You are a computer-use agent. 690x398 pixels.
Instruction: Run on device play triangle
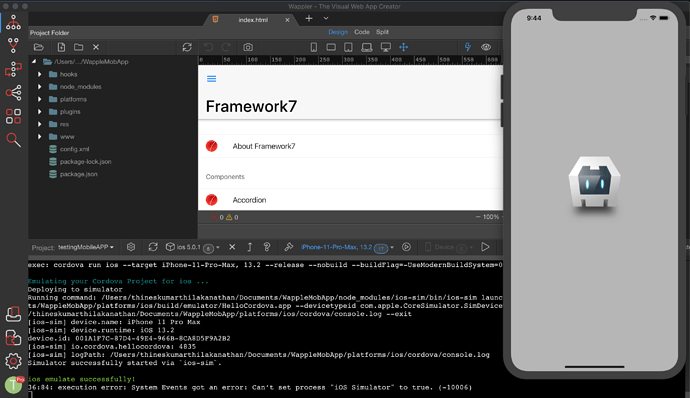[485, 247]
